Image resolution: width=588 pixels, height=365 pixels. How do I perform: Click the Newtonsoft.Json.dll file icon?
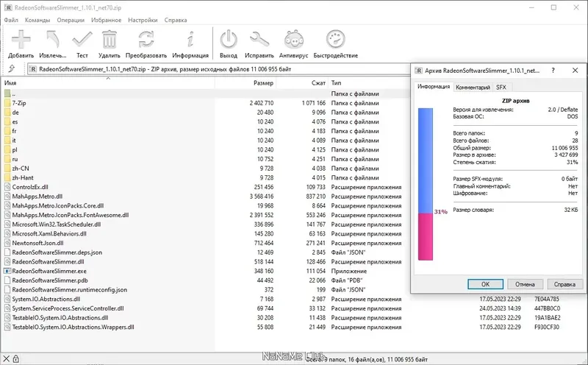pos(7,243)
